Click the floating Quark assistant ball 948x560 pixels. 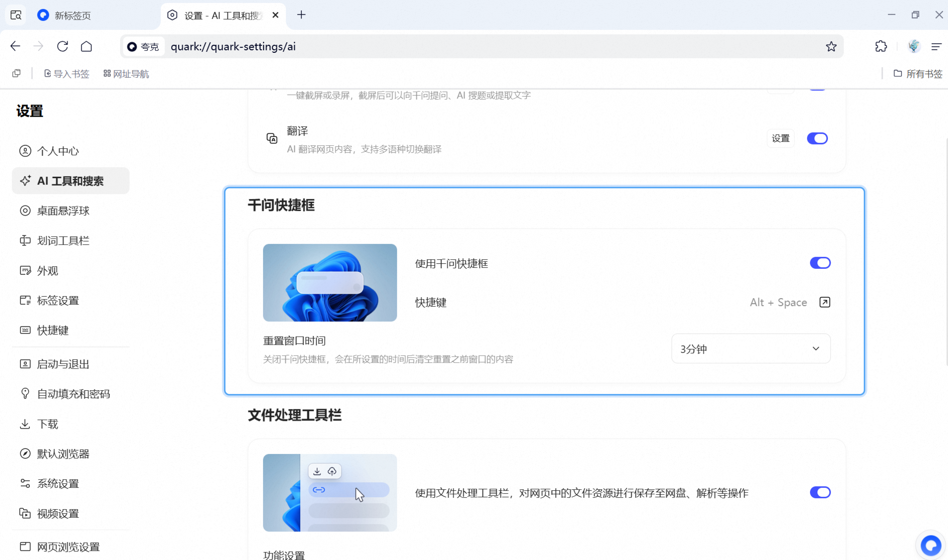tap(931, 545)
